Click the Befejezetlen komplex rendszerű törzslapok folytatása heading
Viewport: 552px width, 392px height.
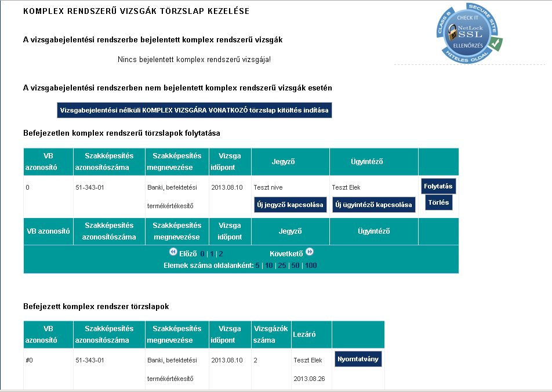(122, 133)
